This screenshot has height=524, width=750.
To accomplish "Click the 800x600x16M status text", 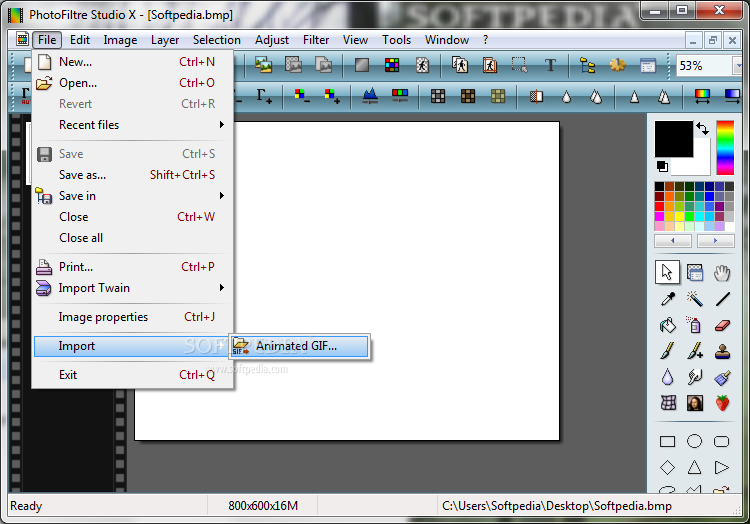I will click(x=263, y=506).
